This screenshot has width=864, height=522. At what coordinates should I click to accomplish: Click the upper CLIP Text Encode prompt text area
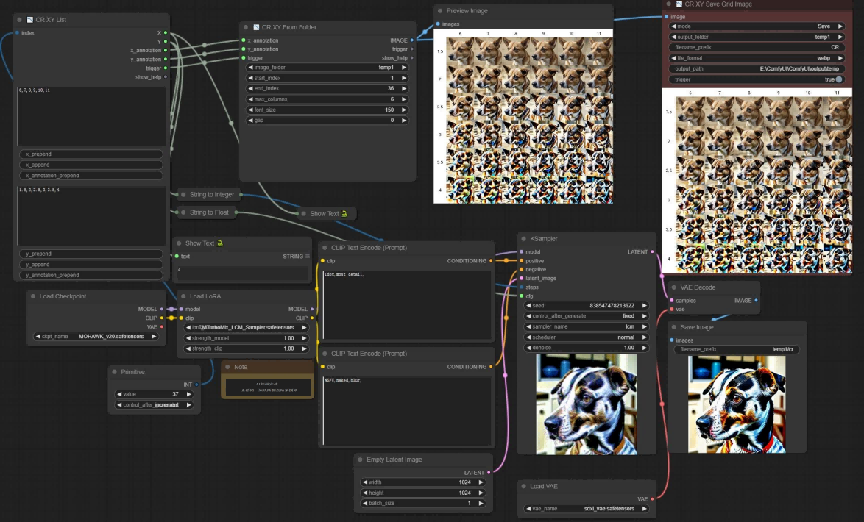pyautogui.click(x=407, y=304)
